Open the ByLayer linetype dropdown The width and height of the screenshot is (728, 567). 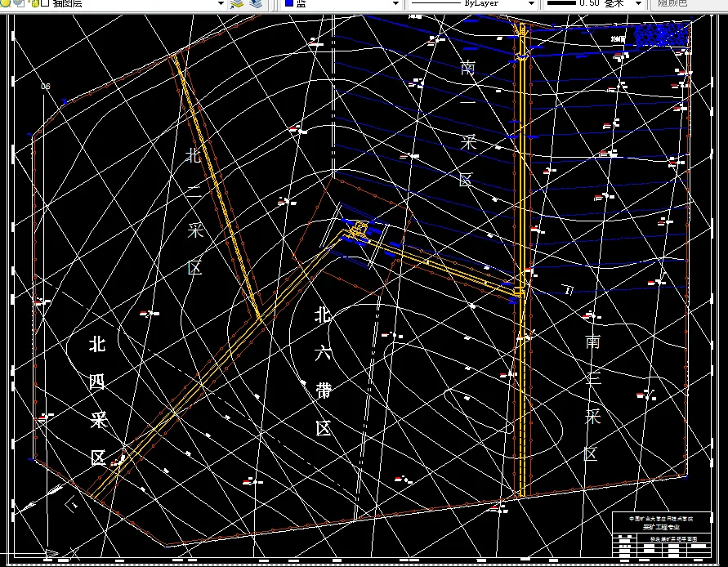[472, 4]
